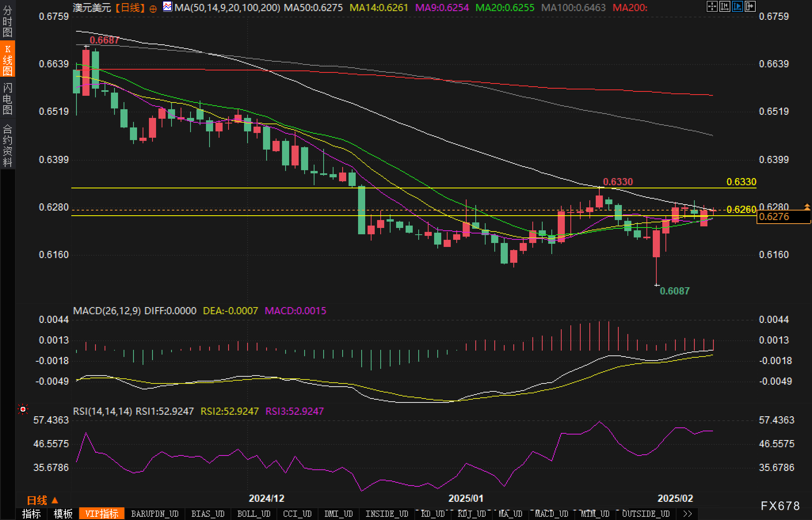Click the 模板 template button
The image size is (812, 520).
(63, 514)
